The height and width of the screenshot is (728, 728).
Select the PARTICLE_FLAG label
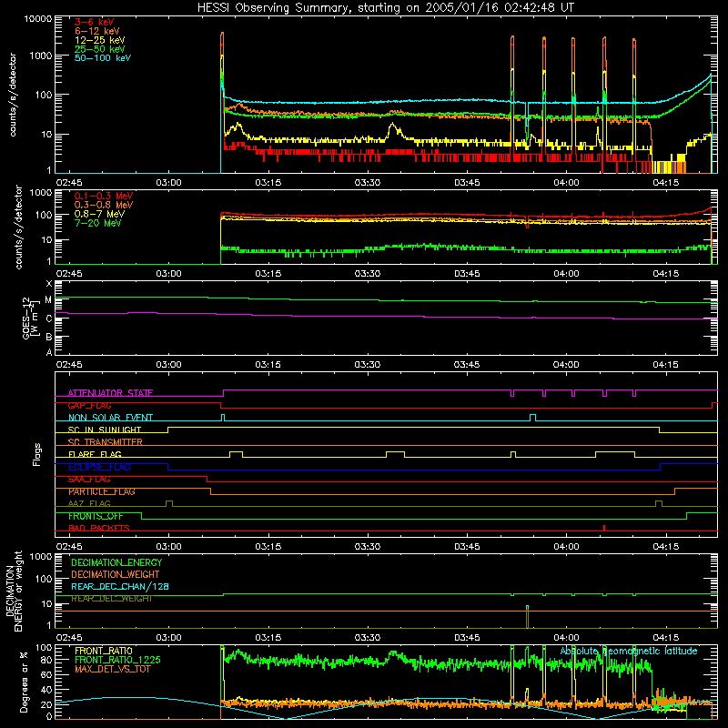(x=102, y=491)
